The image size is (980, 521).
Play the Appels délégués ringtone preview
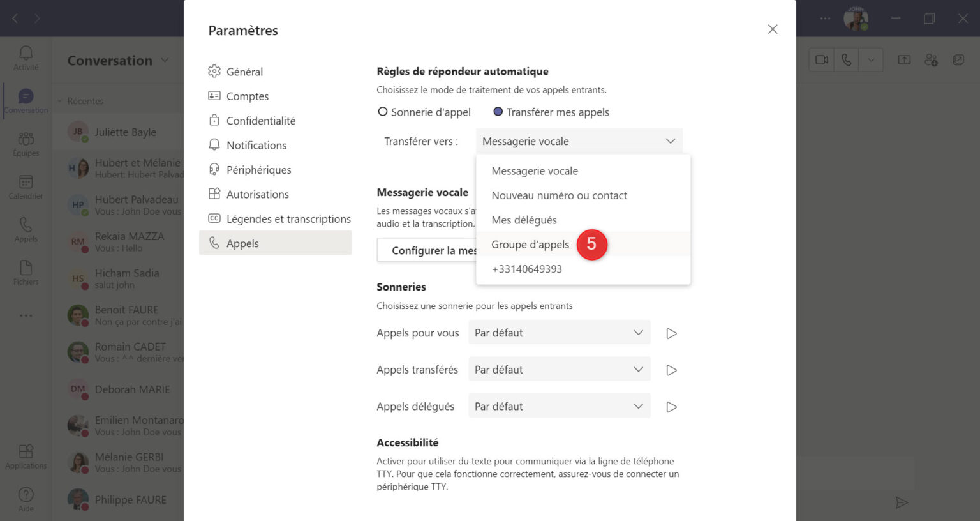pyautogui.click(x=671, y=406)
